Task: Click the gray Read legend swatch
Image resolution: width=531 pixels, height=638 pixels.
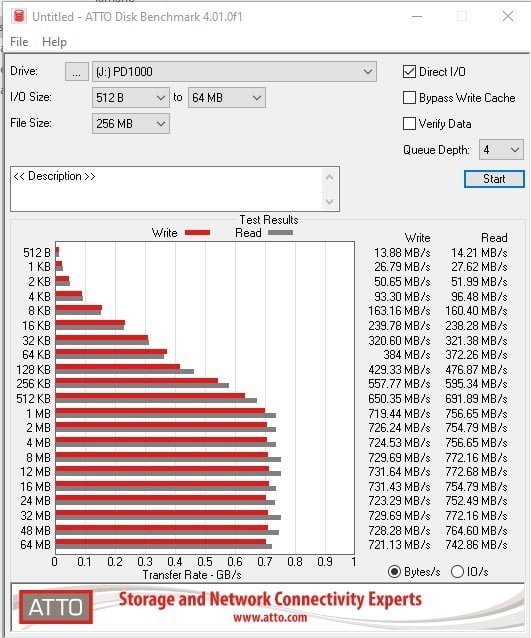Action: coord(280,233)
